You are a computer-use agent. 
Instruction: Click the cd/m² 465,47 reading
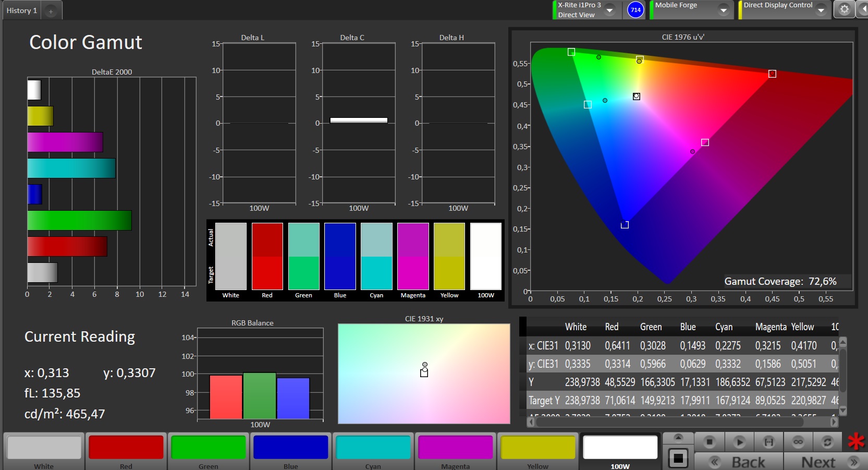(65, 414)
